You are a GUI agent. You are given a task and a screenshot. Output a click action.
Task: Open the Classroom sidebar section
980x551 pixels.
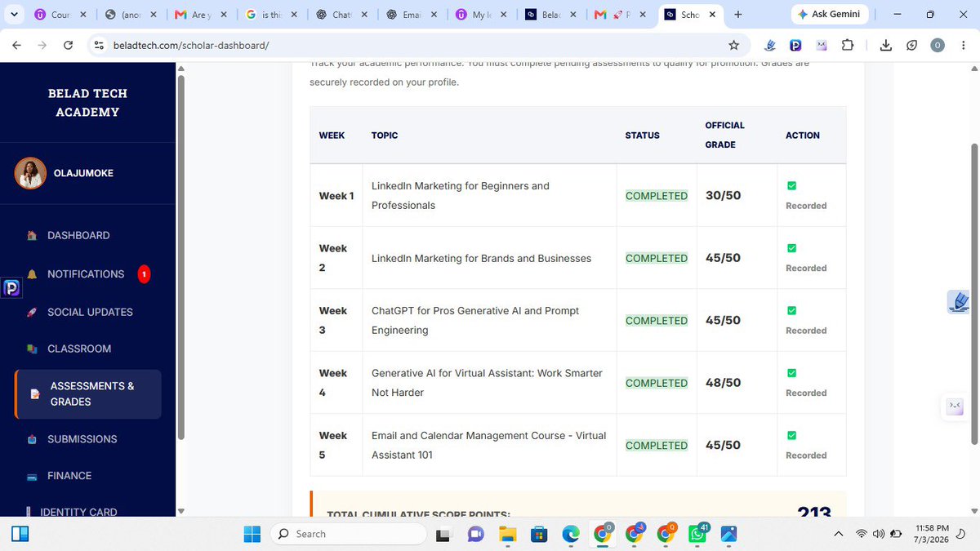(x=78, y=349)
